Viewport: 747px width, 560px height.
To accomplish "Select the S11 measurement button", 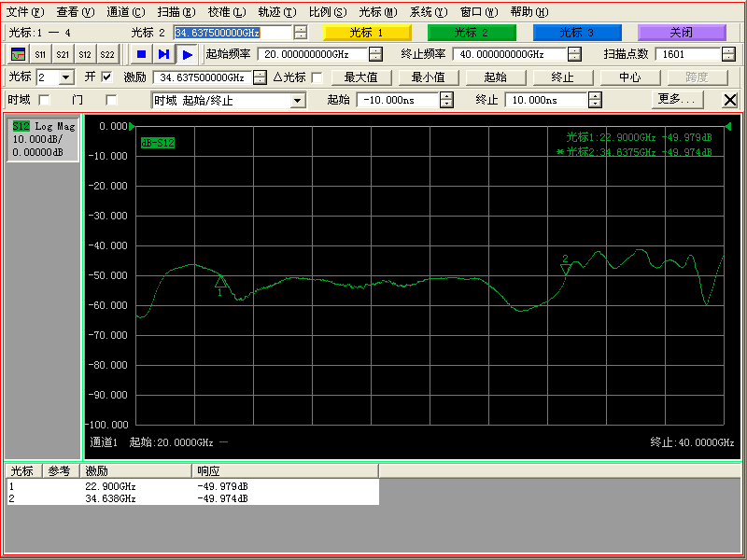I will pos(39,53).
